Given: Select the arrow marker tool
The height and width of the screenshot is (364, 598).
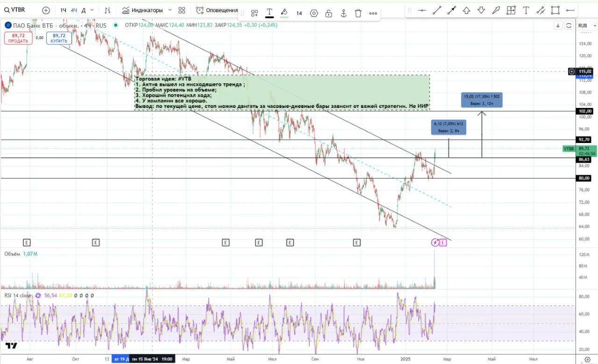Looking at the screenshot, I should click(x=496, y=10).
